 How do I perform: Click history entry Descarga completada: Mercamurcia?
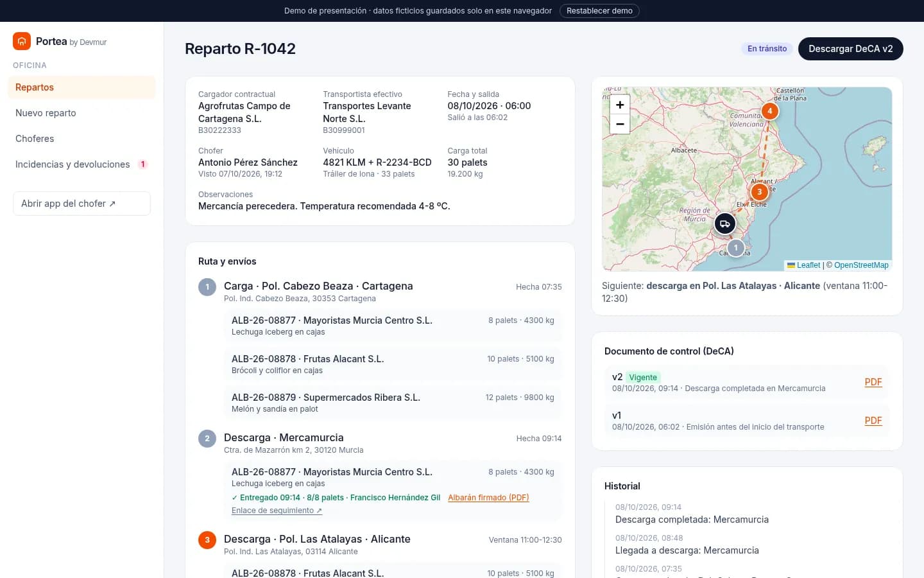[692, 520]
